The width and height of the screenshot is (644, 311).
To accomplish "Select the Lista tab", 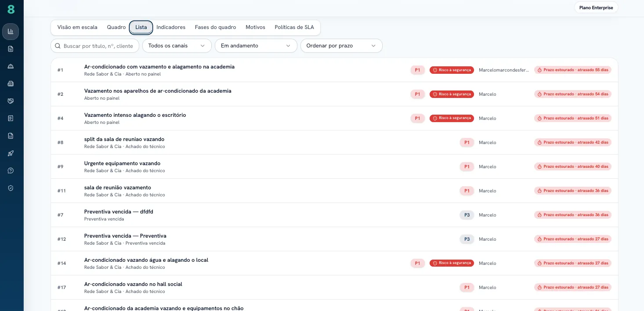I will tap(141, 27).
